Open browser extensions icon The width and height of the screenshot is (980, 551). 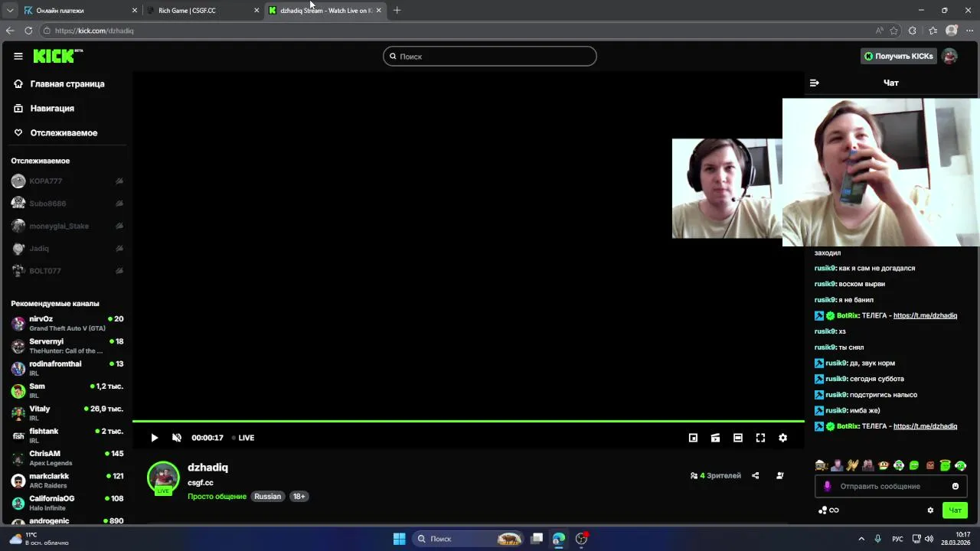tap(912, 31)
